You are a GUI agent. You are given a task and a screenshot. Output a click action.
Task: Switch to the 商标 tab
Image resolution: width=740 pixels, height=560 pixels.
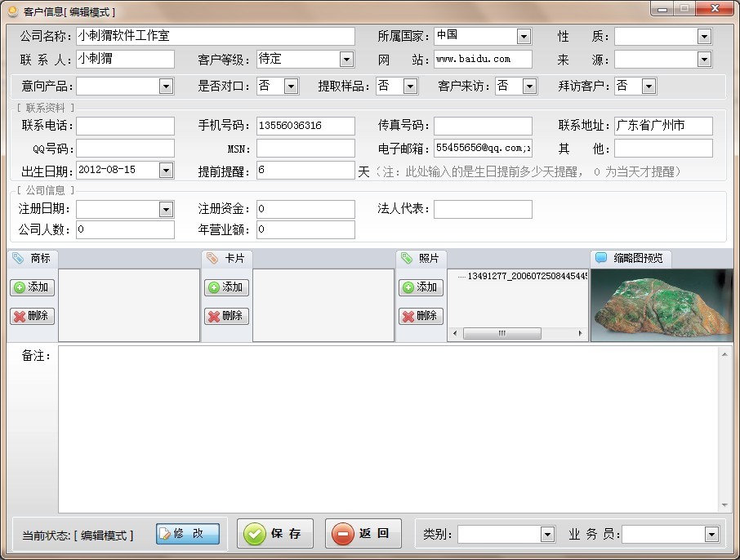pos(32,259)
